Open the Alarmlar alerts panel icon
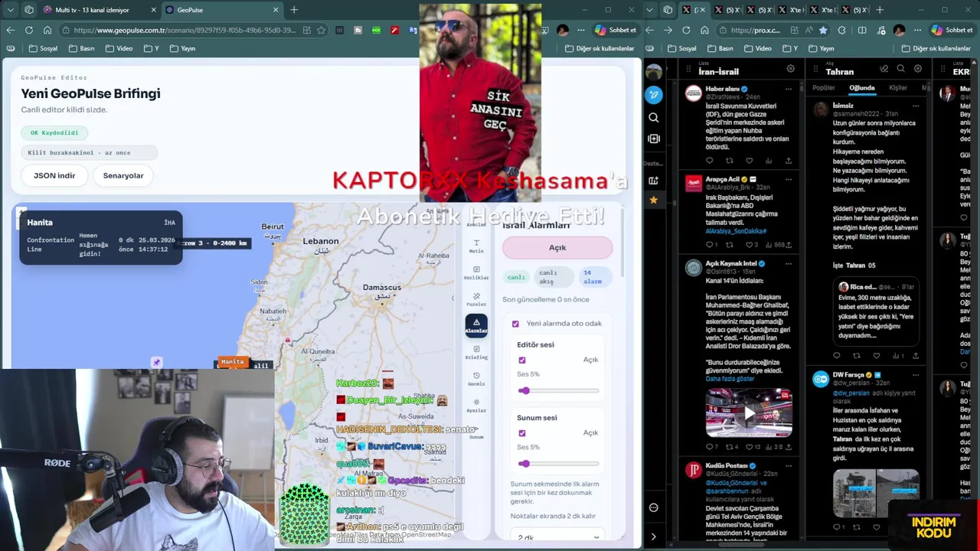This screenshot has width=980, height=551. coord(476,325)
